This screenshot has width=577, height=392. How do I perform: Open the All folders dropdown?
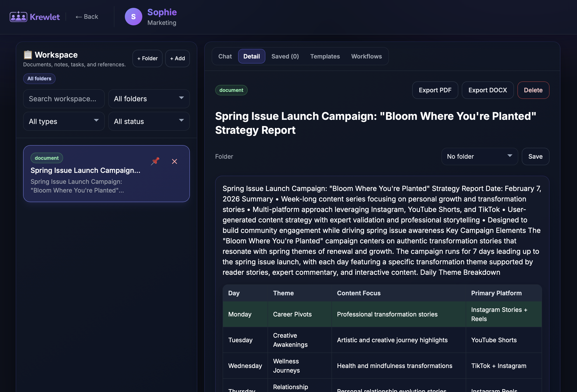click(x=149, y=99)
